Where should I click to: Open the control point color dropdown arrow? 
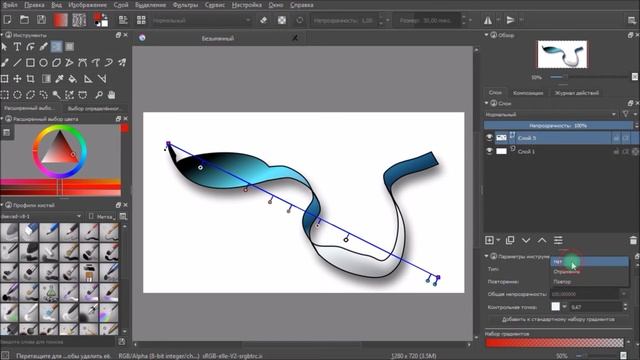[x=564, y=307]
